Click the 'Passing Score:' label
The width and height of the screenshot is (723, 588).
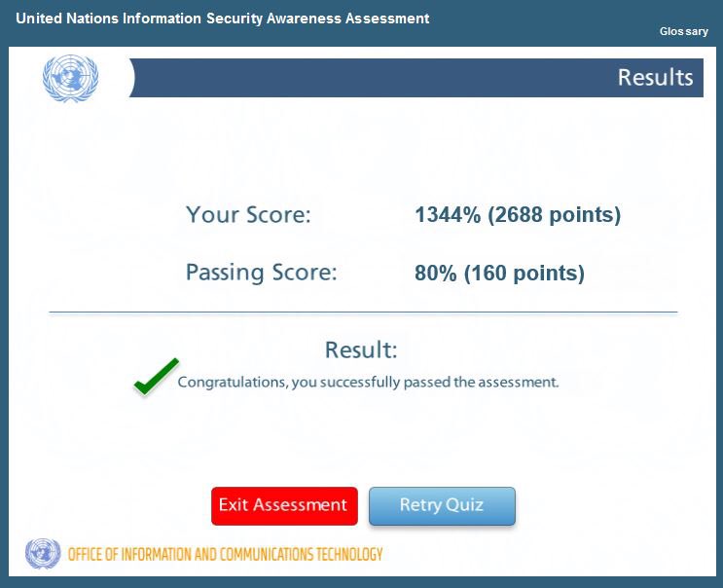point(261,273)
